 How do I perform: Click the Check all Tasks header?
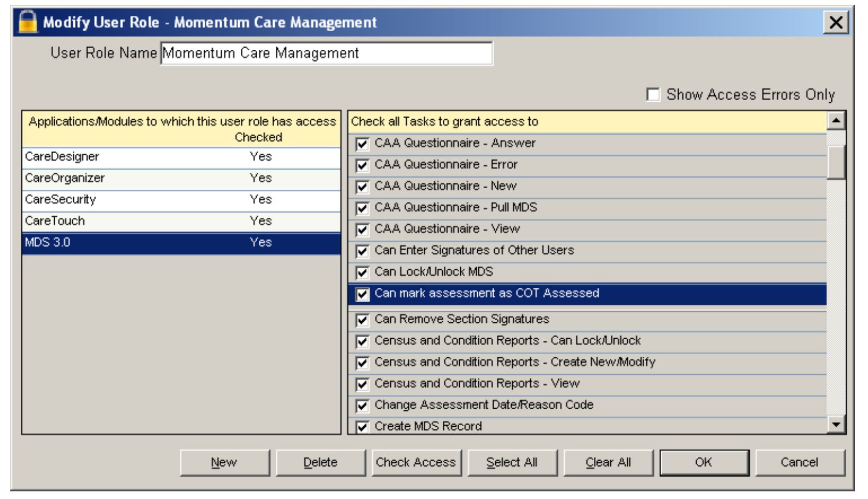[x=587, y=121]
